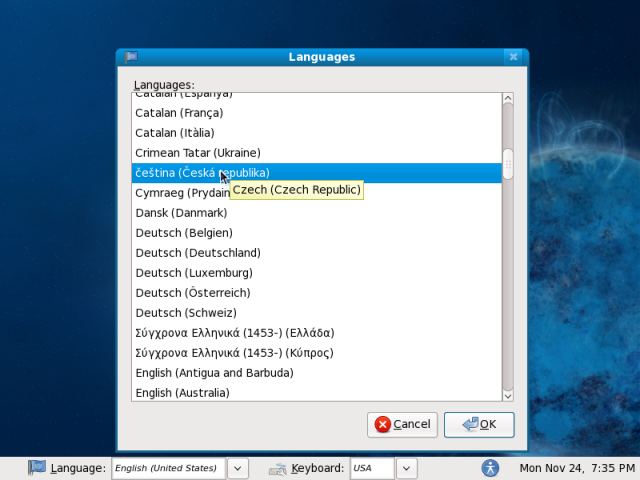640x480 pixels.
Task: Pick Crimean Tatar (Ukraine) in the list
Action: 198,153
